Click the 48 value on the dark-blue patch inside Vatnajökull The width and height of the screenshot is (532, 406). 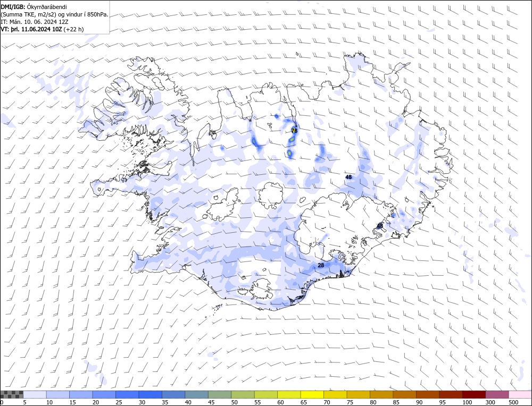380,226
